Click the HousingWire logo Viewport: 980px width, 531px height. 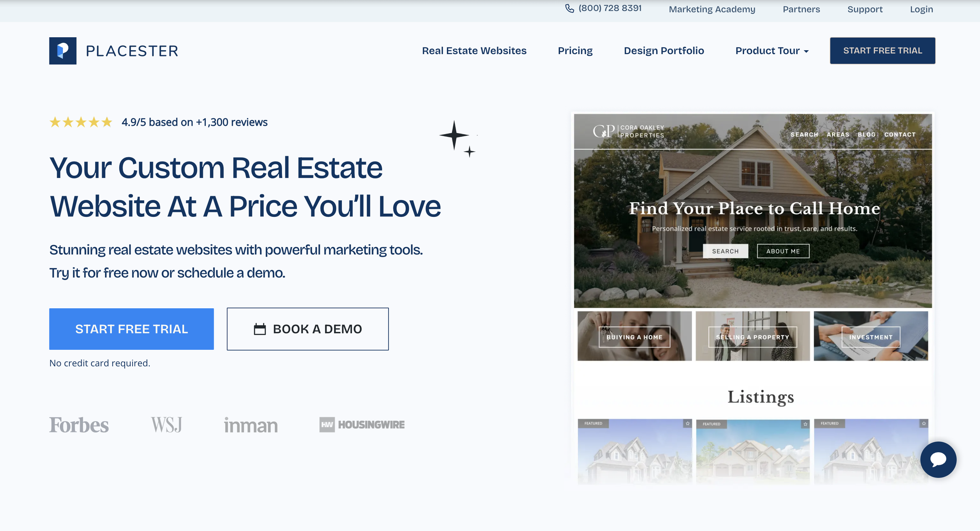pyautogui.click(x=362, y=425)
